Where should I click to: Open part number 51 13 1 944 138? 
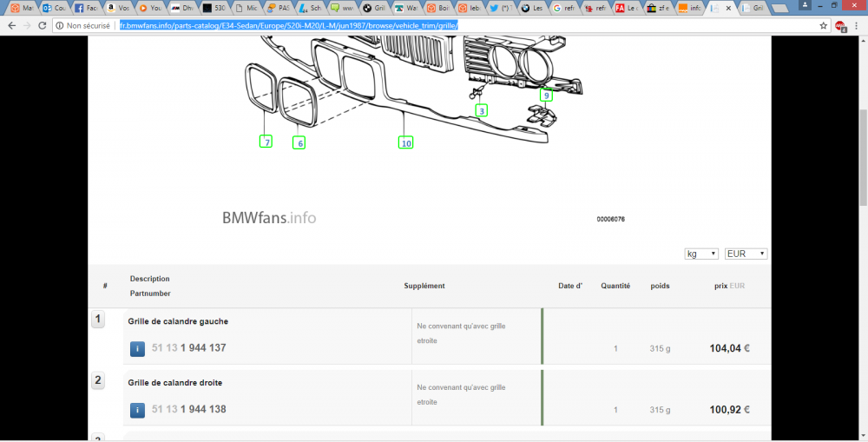(188, 409)
